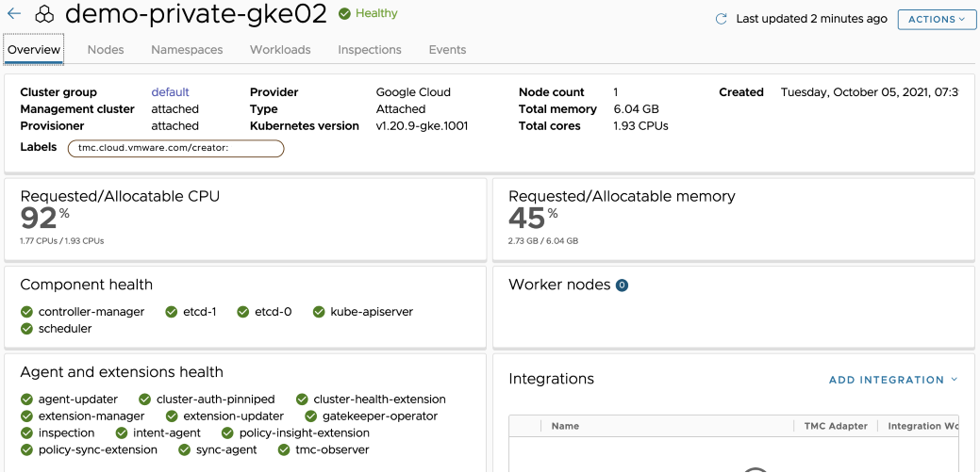The height and width of the screenshot is (473, 980).
Task: Expand the Add Integration dropdown
Action: 892,380
